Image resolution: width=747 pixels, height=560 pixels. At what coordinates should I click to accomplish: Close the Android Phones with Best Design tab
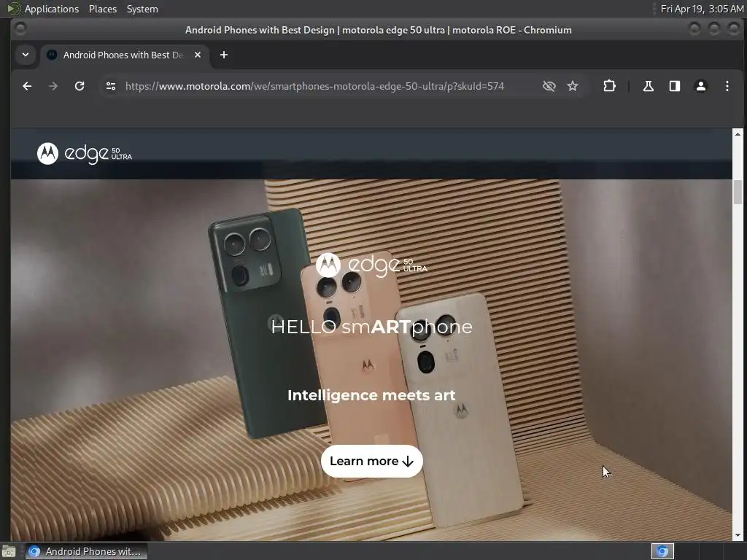(198, 55)
